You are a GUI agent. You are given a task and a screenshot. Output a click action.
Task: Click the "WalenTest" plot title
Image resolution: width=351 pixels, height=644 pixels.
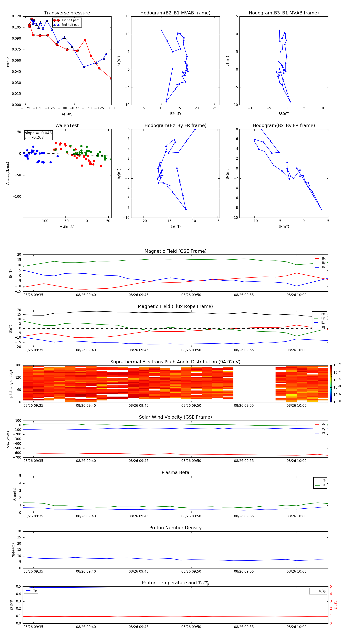[x=67, y=125]
